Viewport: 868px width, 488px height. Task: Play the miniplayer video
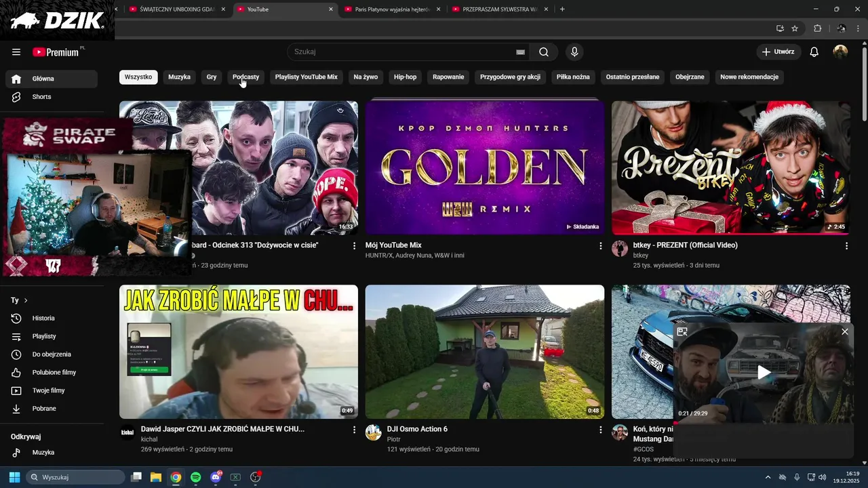pos(764,372)
